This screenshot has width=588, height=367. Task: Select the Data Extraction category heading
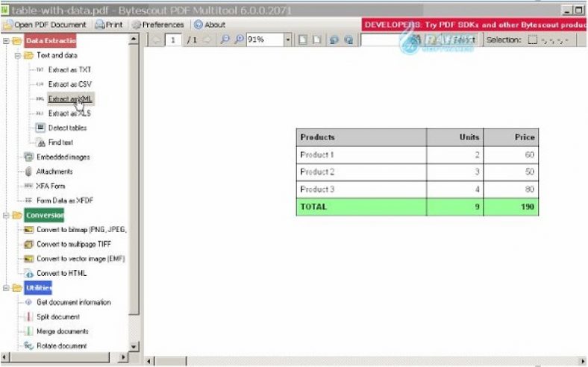[x=51, y=40]
